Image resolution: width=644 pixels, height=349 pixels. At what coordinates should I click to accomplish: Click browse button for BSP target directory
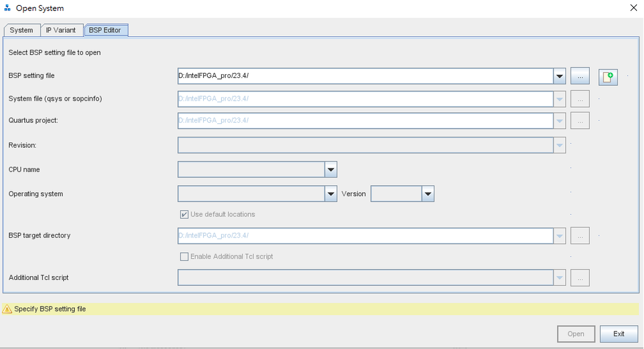pyautogui.click(x=580, y=235)
